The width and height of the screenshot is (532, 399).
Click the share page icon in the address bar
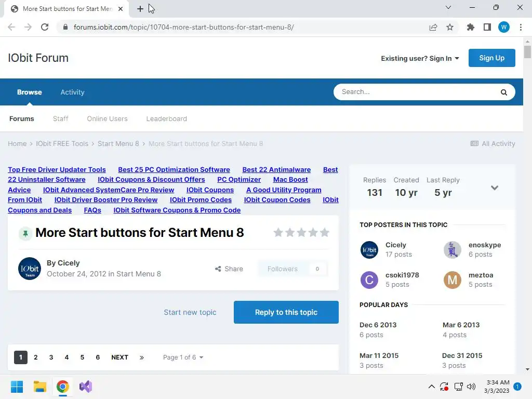[x=433, y=27]
